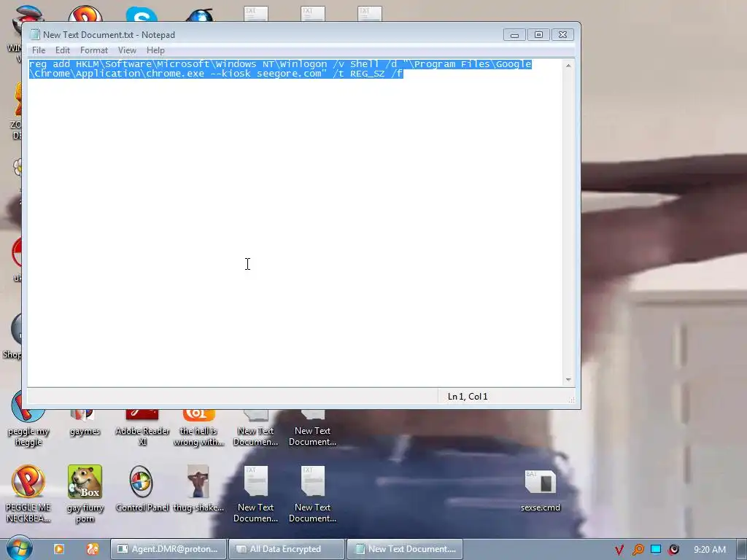This screenshot has height=560, width=747.
Task: Open the Help menu in Notepad
Action: (x=155, y=50)
